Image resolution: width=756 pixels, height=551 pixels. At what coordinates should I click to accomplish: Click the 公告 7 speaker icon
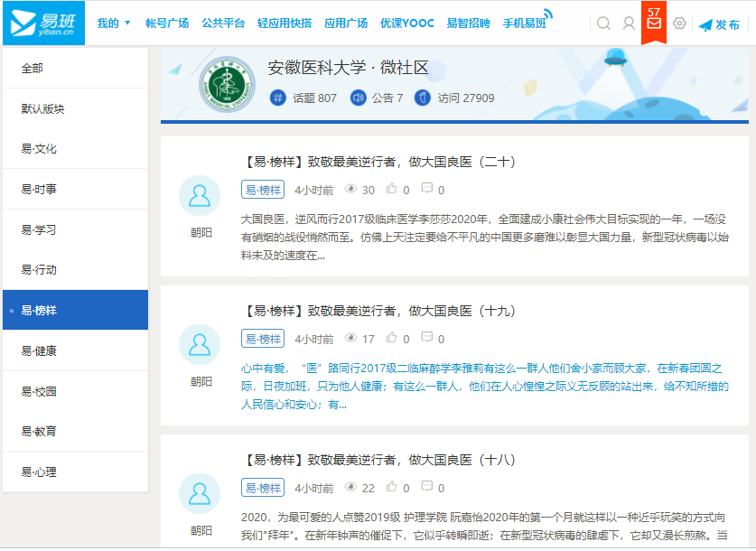358,98
